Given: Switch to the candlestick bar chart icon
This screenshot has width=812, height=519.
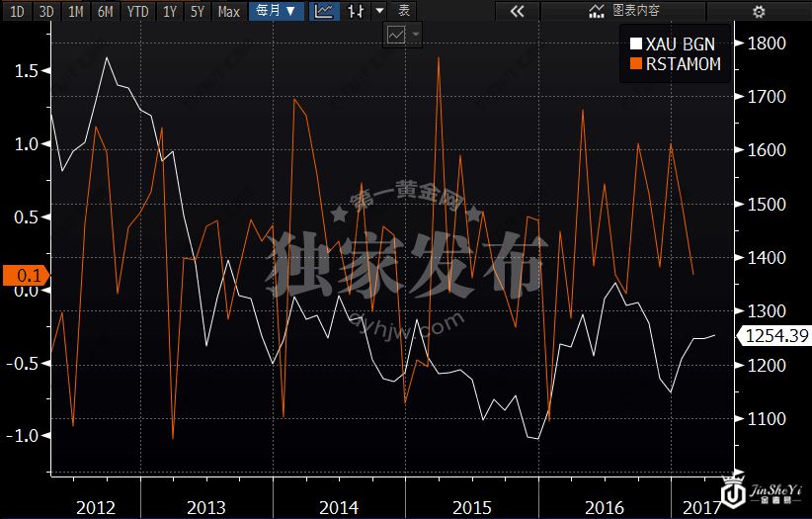Looking at the screenshot, I should point(356,12).
